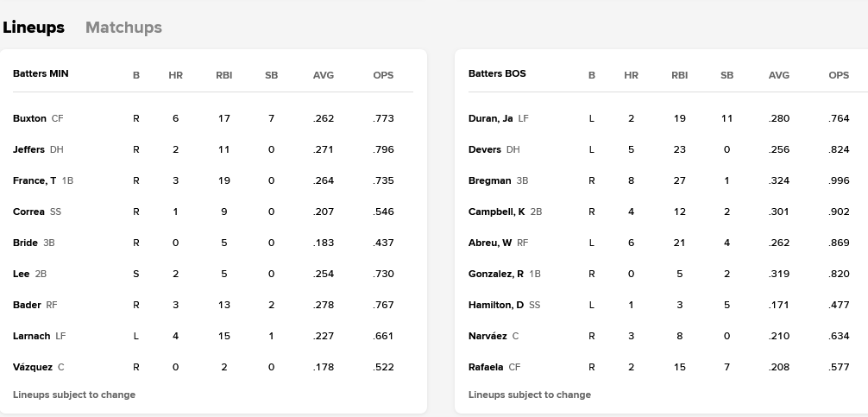Click OPS column header in MIN table
The height and width of the screenshot is (417, 868).
pos(383,75)
